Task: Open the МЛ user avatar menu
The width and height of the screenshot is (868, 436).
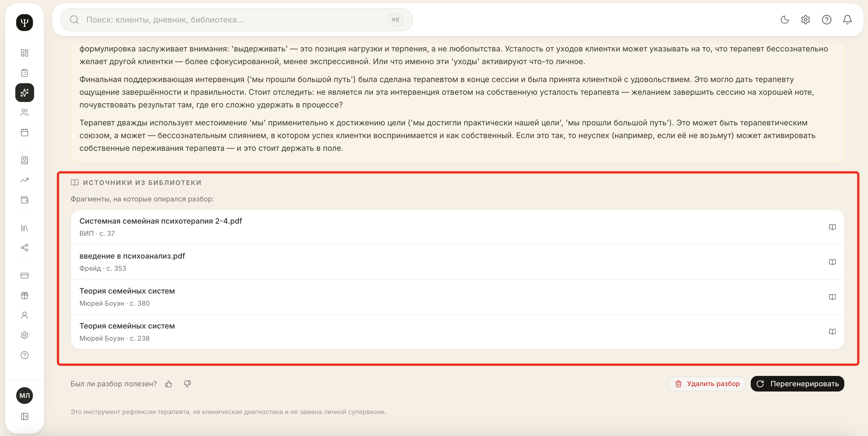Action: click(25, 396)
